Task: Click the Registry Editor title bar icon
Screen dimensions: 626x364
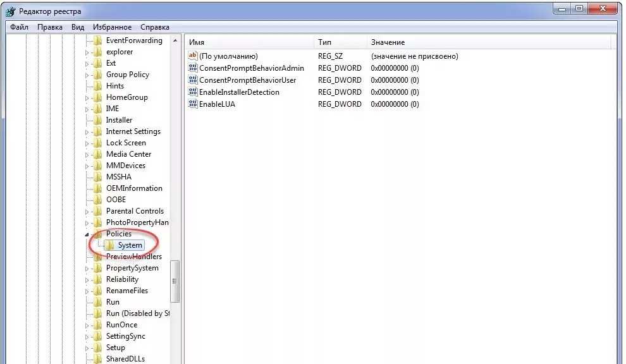Action: click(x=11, y=11)
